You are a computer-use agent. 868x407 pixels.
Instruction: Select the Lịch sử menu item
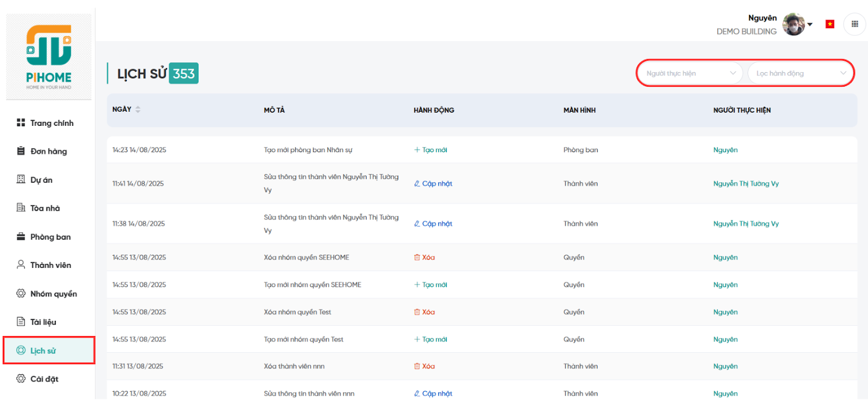pos(43,351)
